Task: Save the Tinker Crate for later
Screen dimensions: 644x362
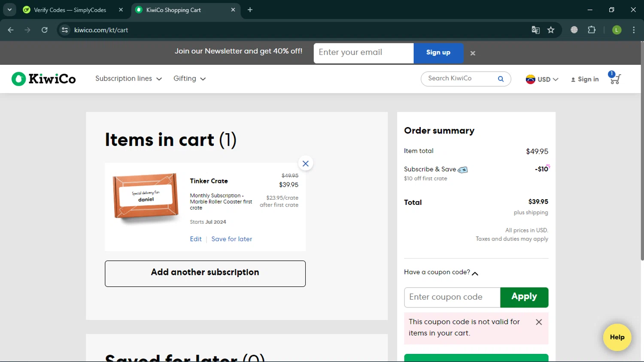Action: tap(232, 239)
